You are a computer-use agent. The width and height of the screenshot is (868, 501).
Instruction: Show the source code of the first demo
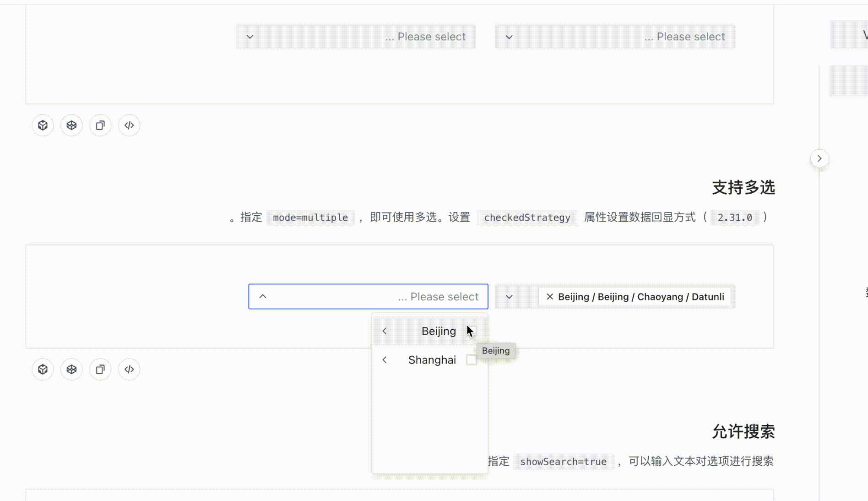(129, 125)
